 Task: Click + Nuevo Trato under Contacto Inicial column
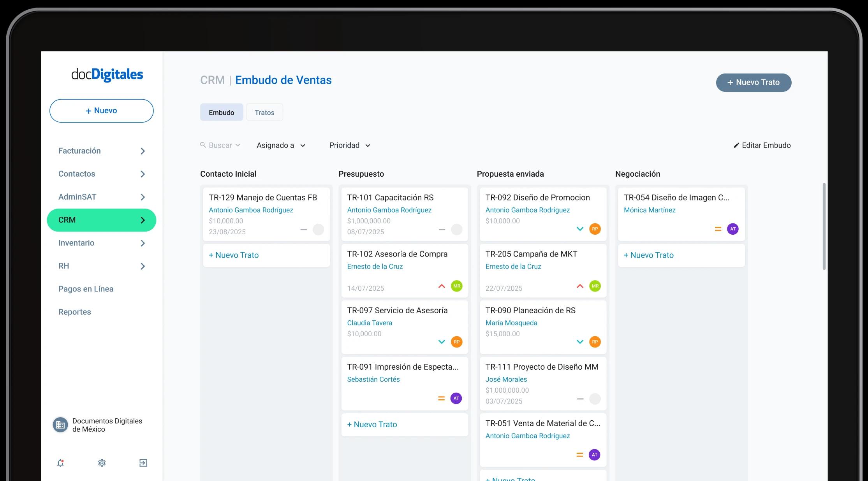tap(234, 255)
